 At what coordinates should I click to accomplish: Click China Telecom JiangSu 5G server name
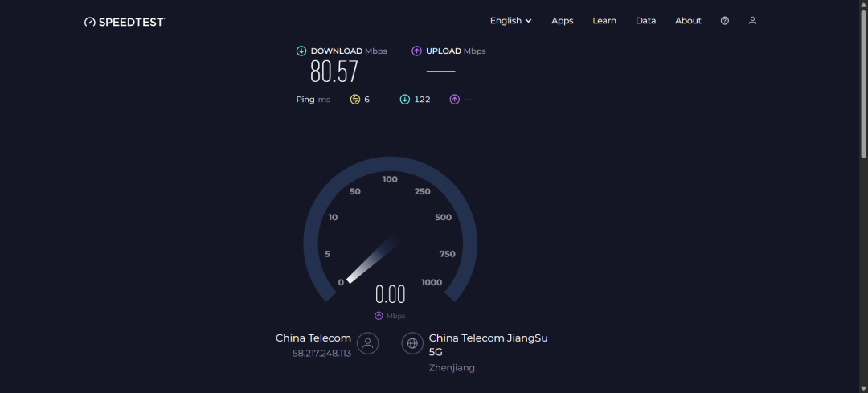pyautogui.click(x=489, y=345)
